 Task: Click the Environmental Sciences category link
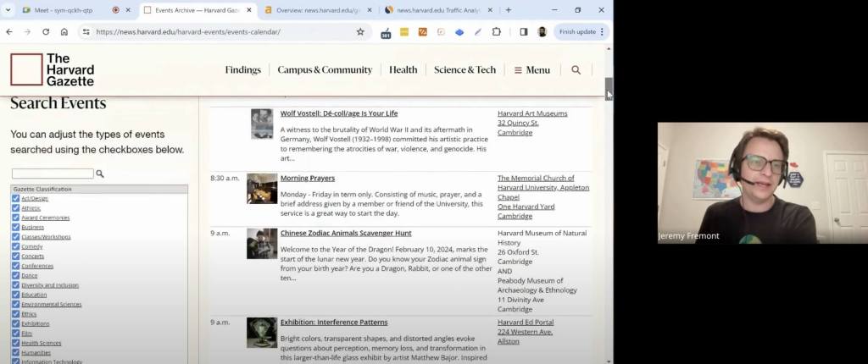[52, 304]
